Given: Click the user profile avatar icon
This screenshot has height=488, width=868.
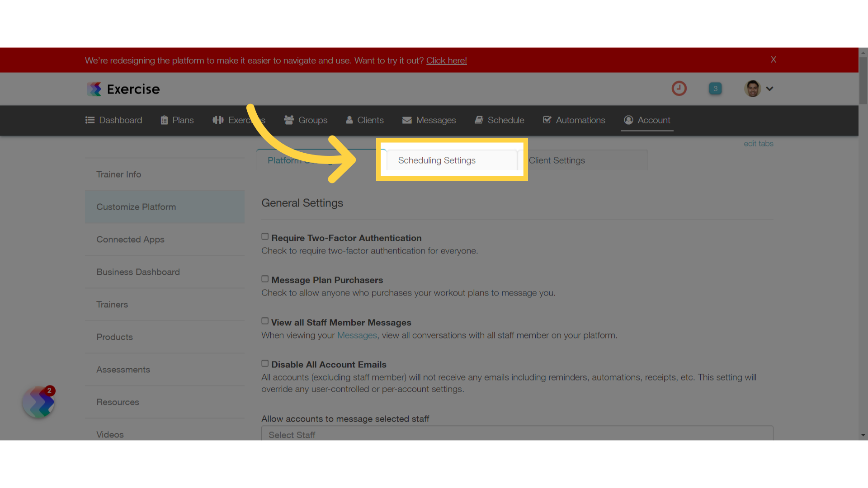Looking at the screenshot, I should (753, 88).
